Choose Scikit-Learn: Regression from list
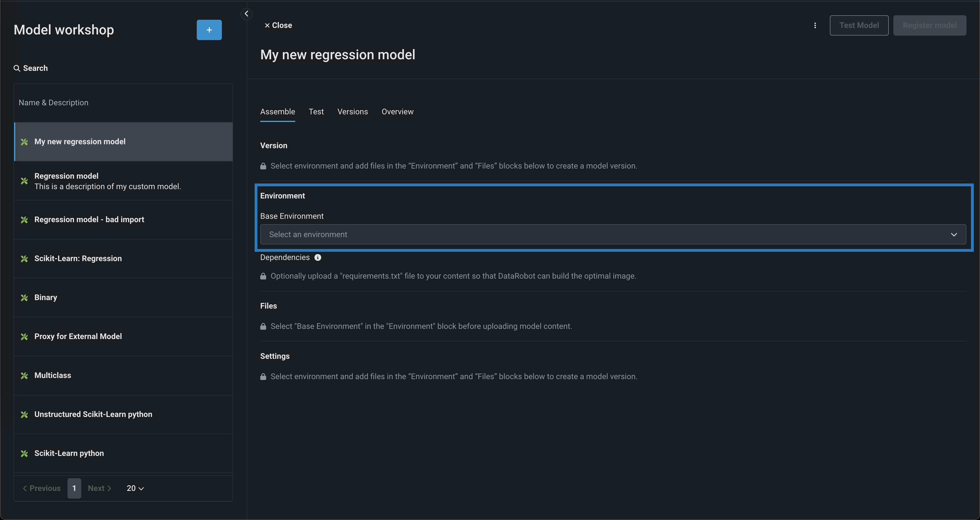The height and width of the screenshot is (520, 980). 78,259
